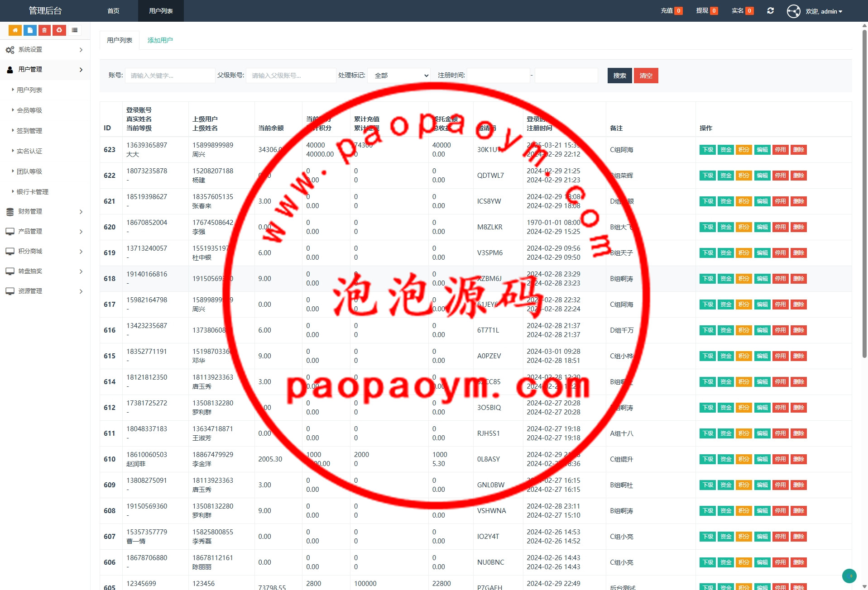Switch to the 首页 top tab
Screen dimensions: 868x590
click(x=114, y=11)
